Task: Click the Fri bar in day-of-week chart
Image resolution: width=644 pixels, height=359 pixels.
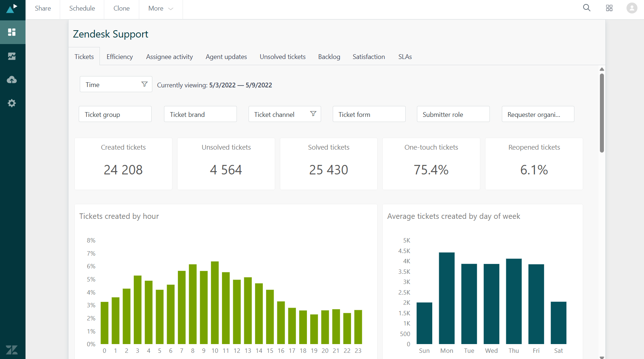Action: (x=536, y=304)
